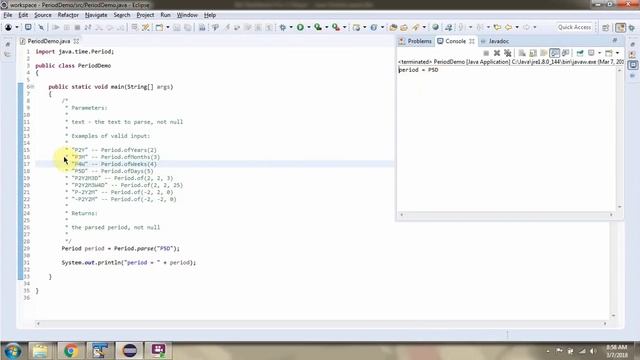Open the New Java Class dropdown arrow

point(382,27)
